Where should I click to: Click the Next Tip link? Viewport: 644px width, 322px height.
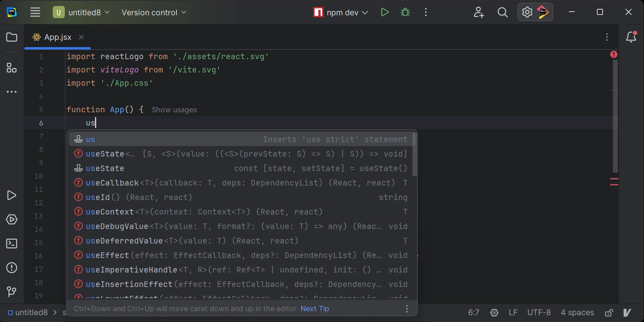(315, 309)
